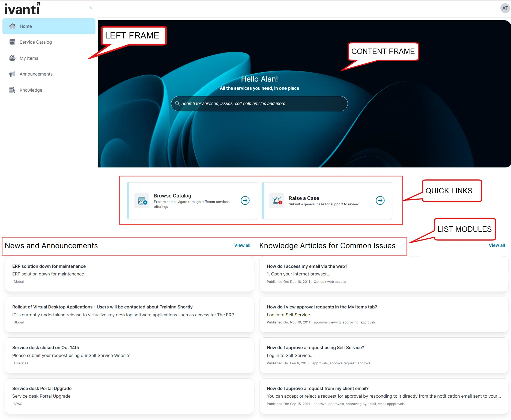Open Service desk closed on Oct 14th
The width and height of the screenshot is (511, 420).
(129, 355)
